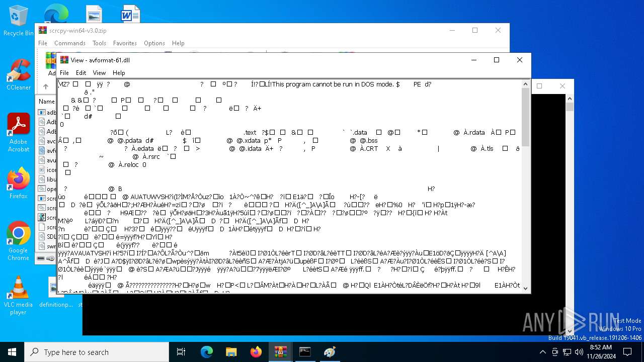Select the VLC media player shortcut
Screen dimensions: 644x362
click(19, 296)
